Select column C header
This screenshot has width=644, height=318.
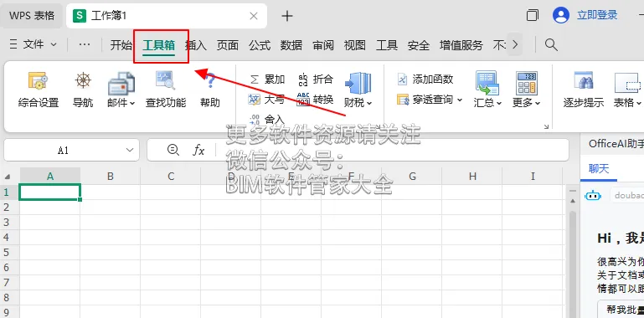point(171,176)
